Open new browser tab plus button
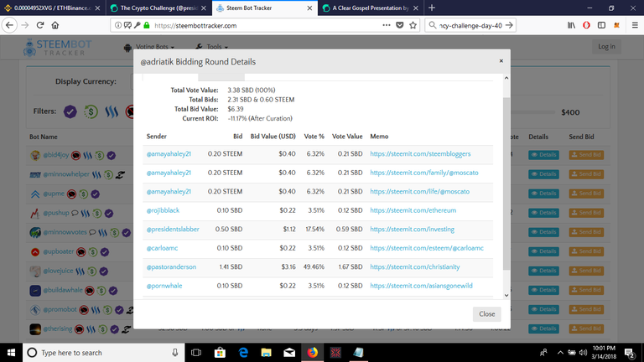The height and width of the screenshot is (362, 644). coord(432,8)
